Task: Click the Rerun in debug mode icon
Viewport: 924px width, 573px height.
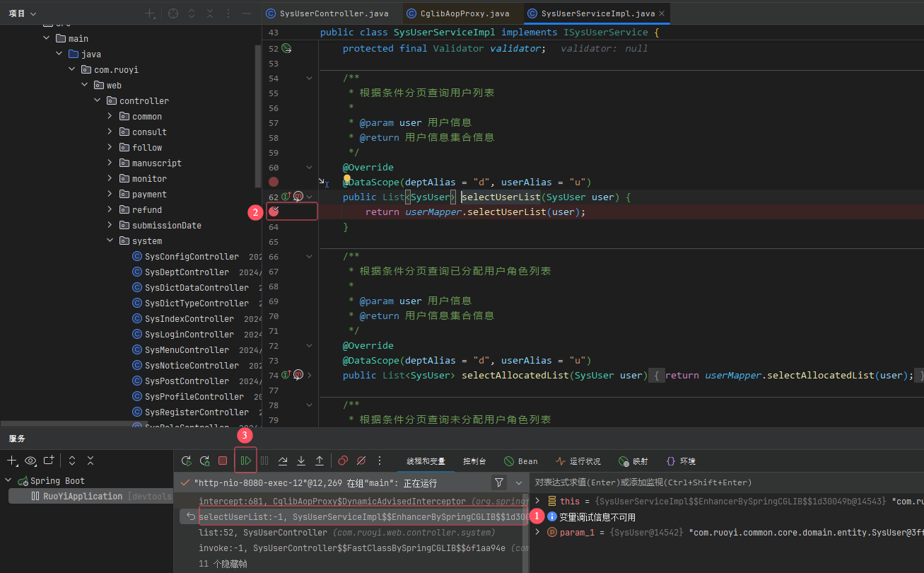Action: (x=205, y=461)
